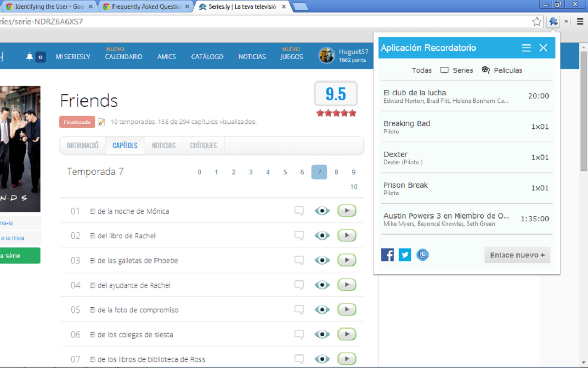Open comments for El de los colegas de siesta
Screen dimensions: 588x368
[299, 334]
